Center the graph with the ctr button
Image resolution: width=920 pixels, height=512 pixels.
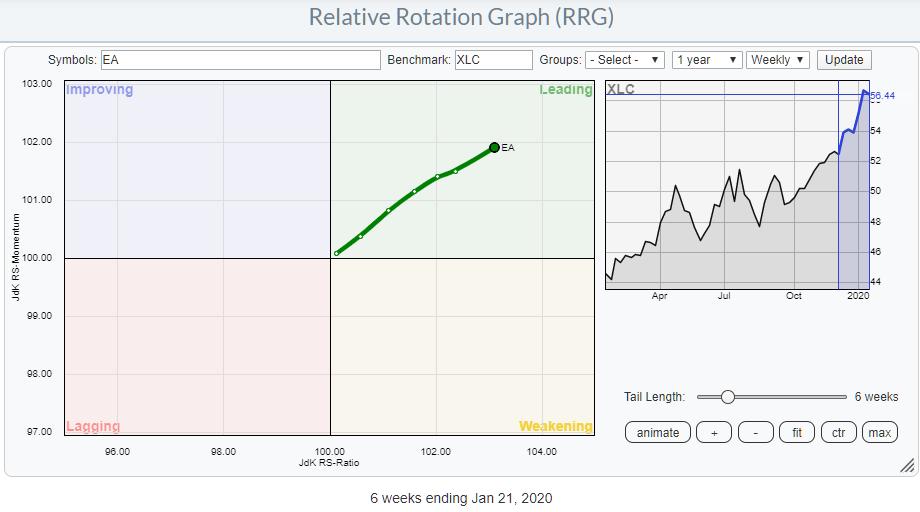[838, 432]
